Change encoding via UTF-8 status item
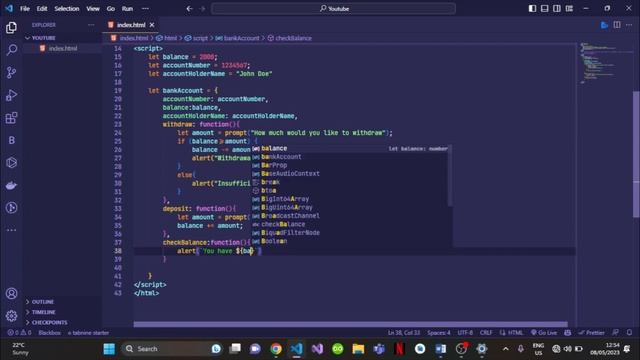The height and width of the screenshot is (360, 640). click(465, 333)
